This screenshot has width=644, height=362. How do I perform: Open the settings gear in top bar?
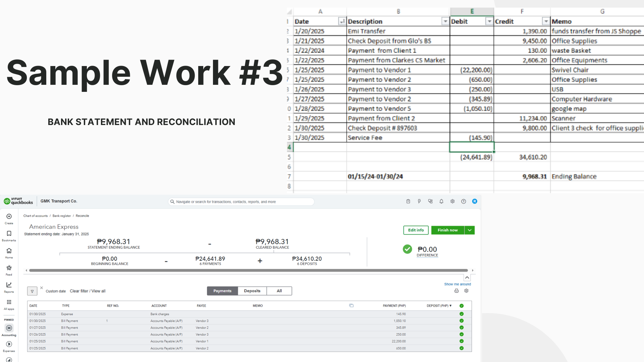[x=452, y=201]
